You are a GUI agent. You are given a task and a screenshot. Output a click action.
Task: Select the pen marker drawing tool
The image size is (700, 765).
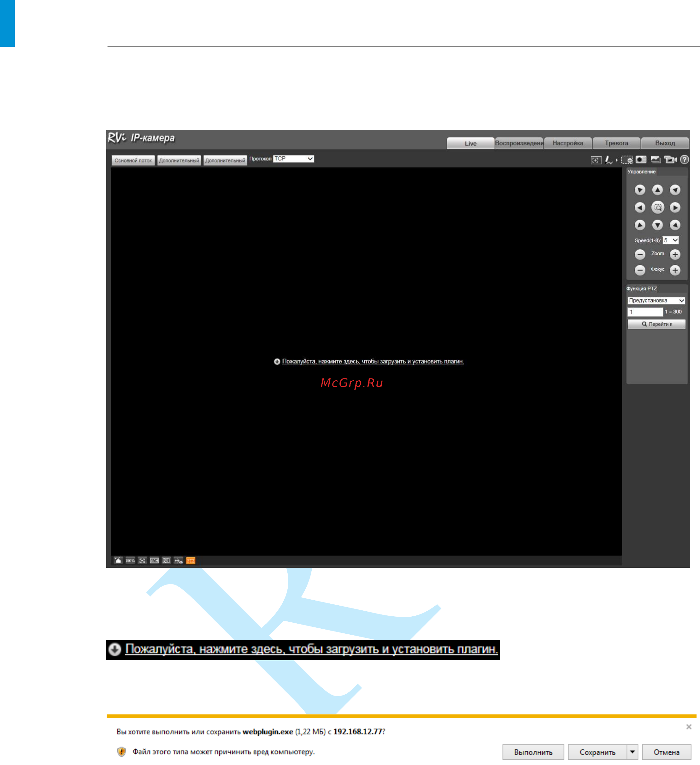(608, 160)
